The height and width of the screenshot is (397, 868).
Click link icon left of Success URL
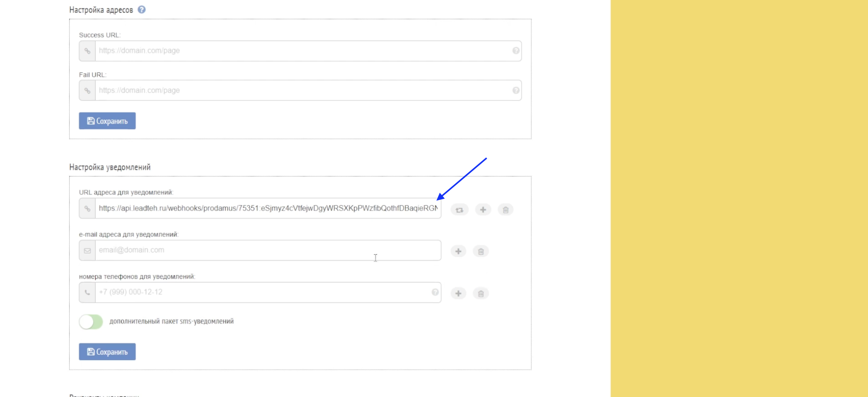(x=87, y=51)
